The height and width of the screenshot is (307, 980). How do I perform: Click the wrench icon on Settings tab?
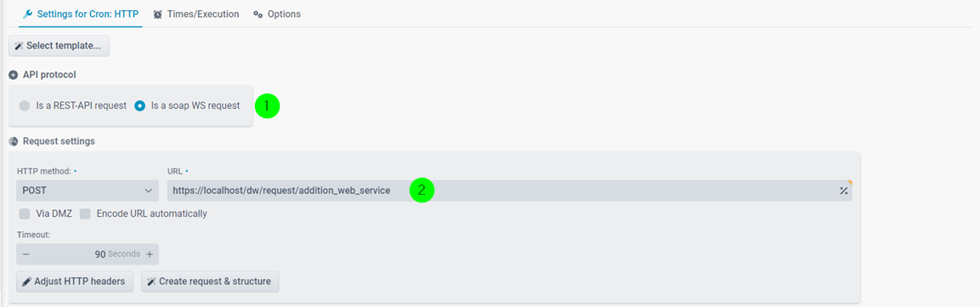(27, 14)
